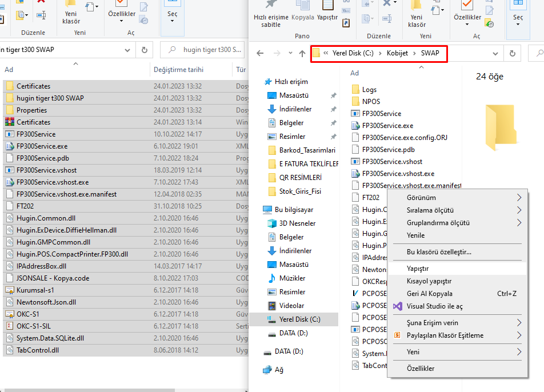Select Geri Al Kopyala menu entry
Viewport: 544px width, 392px height.
click(x=457, y=294)
